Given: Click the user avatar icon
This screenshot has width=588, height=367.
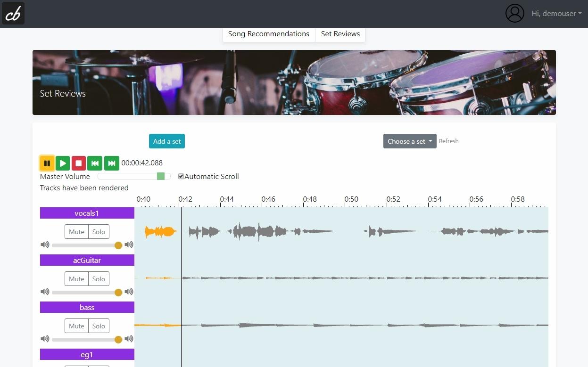Looking at the screenshot, I should click(x=514, y=13).
